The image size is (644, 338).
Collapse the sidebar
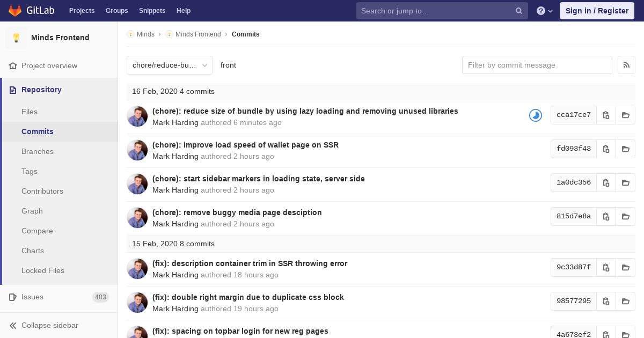tap(49, 325)
